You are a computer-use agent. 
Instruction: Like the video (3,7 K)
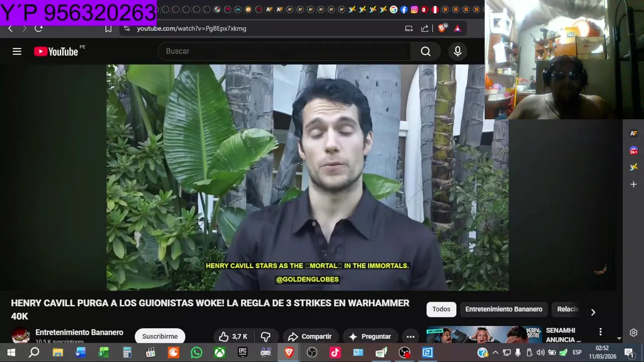(x=233, y=336)
